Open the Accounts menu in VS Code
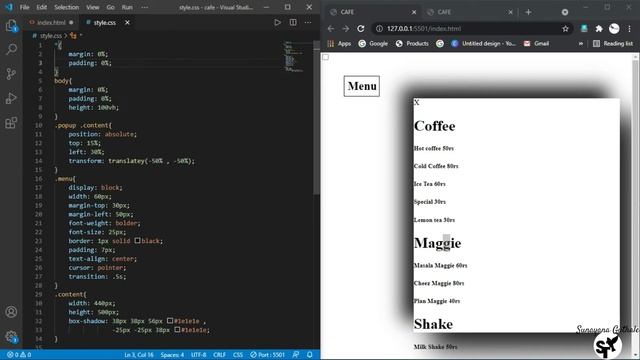The width and height of the screenshot is (640, 360). pos(11,312)
